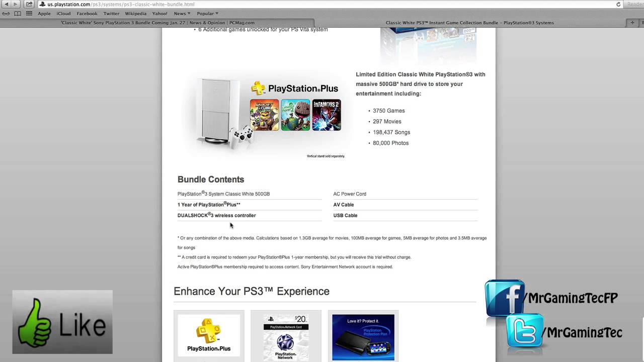Add a new tab with plus button
The image size is (644, 362).
coord(632,23)
